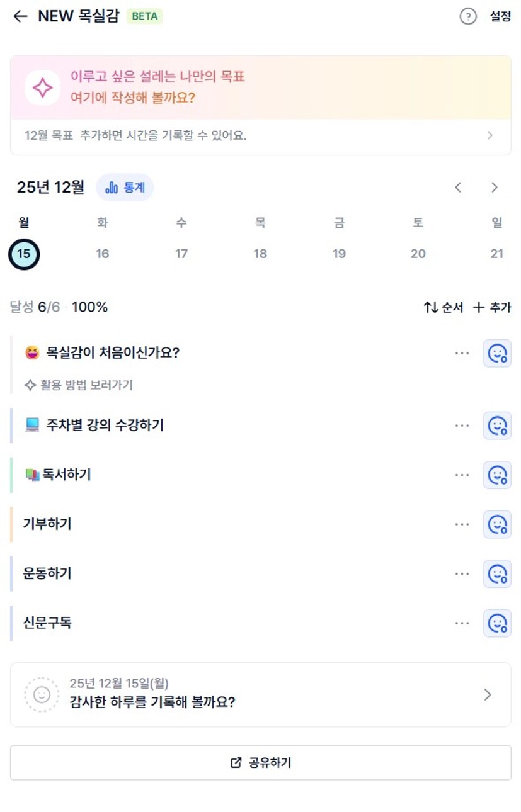This screenshot has height=812, width=521.
Task: Open more options for 독서하기
Action: coord(462,475)
